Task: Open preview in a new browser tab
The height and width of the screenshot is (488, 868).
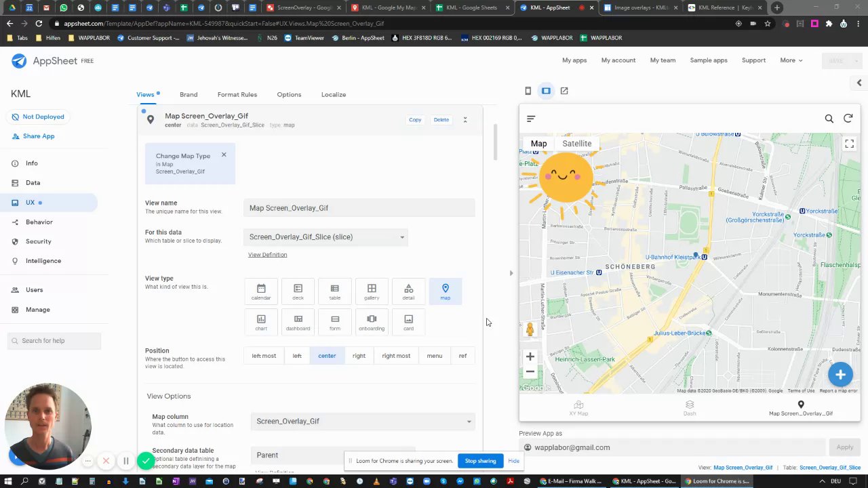Action: pyautogui.click(x=564, y=91)
